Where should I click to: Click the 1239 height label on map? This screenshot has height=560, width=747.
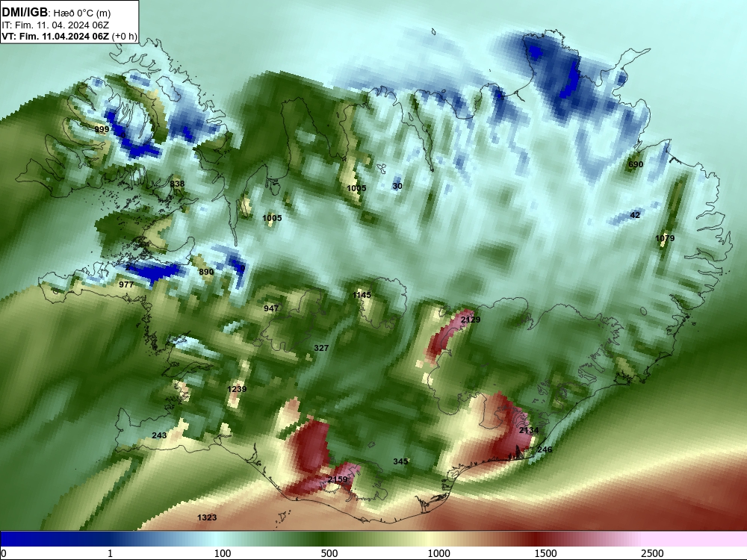pos(237,389)
